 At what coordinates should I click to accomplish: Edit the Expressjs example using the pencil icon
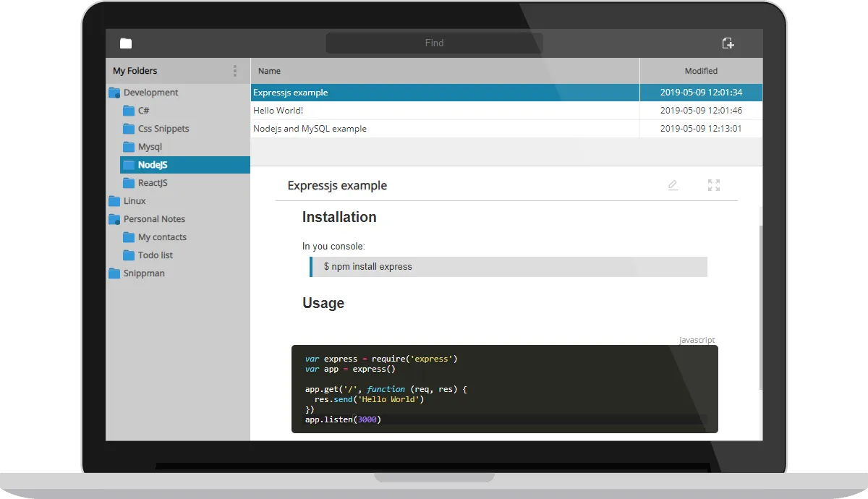673,185
